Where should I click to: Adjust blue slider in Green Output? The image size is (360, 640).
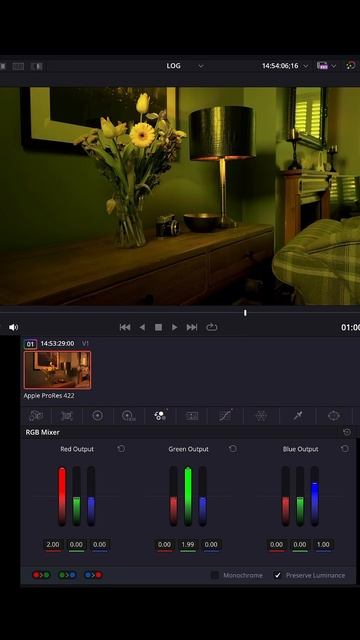[x=202, y=496]
